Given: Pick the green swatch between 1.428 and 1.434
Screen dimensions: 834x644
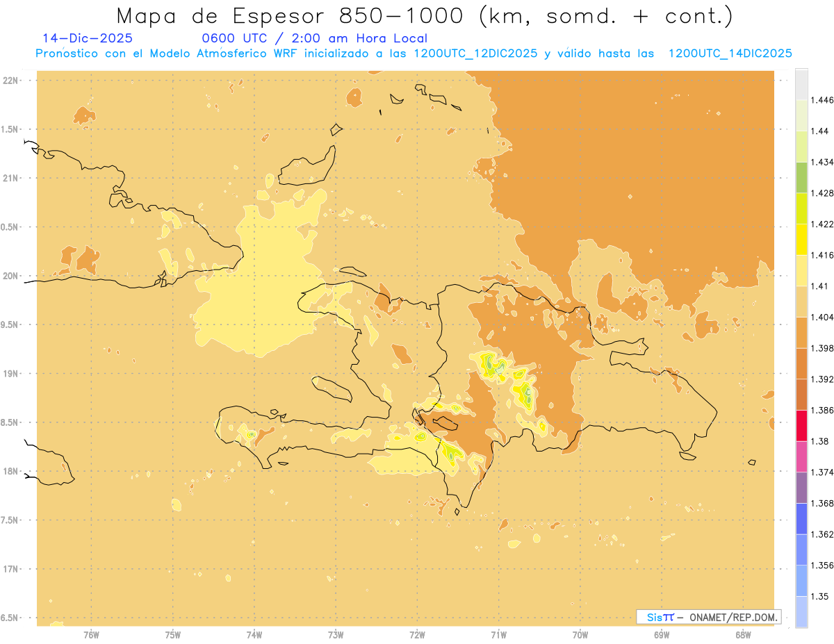Looking at the screenshot, I should point(801,177).
